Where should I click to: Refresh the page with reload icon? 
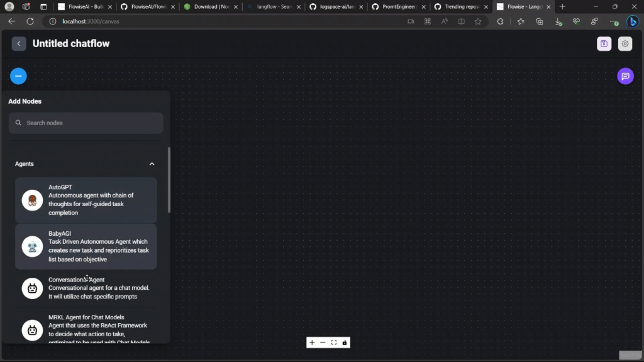(x=30, y=21)
